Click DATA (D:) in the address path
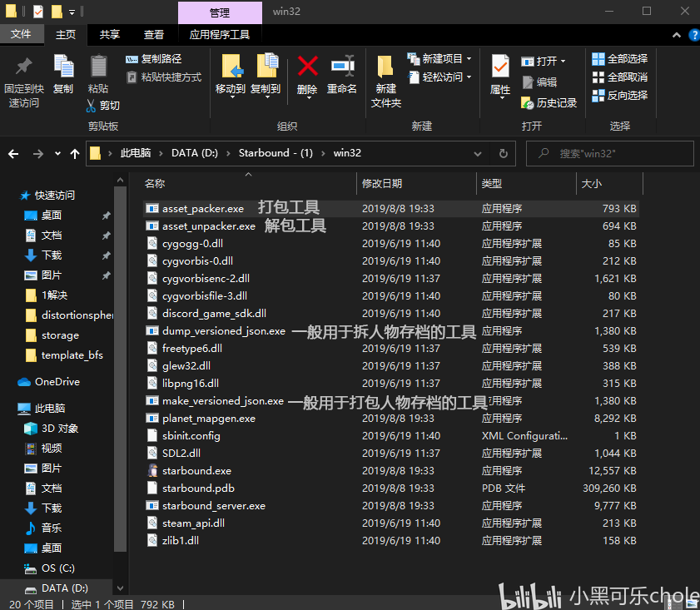 [x=195, y=153]
